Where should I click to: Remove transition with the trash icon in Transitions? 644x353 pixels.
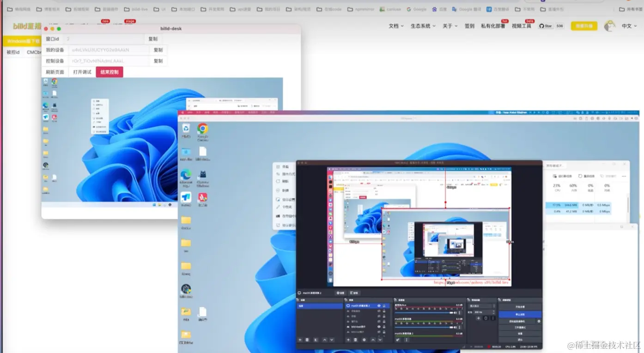point(486,318)
